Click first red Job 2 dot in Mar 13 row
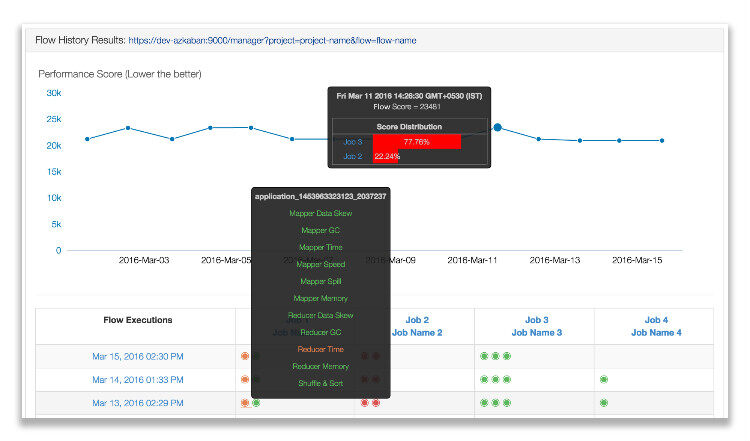This screenshot has width=750, height=441. 364,403
